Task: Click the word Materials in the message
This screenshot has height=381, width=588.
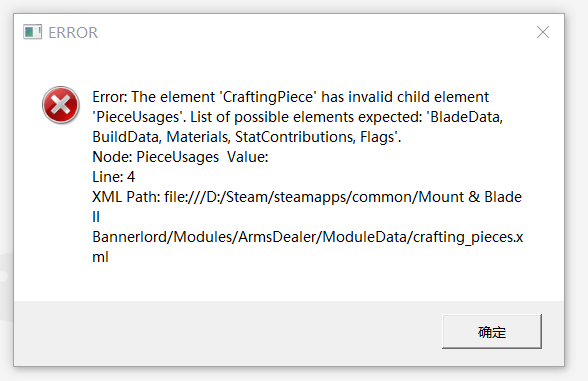Action: pos(198,137)
